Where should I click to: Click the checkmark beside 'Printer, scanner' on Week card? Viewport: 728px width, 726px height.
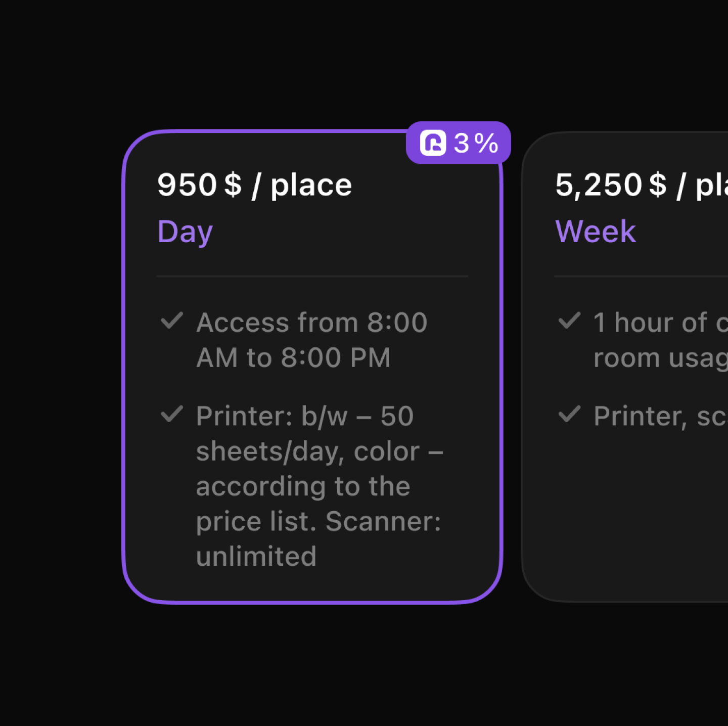570,415
